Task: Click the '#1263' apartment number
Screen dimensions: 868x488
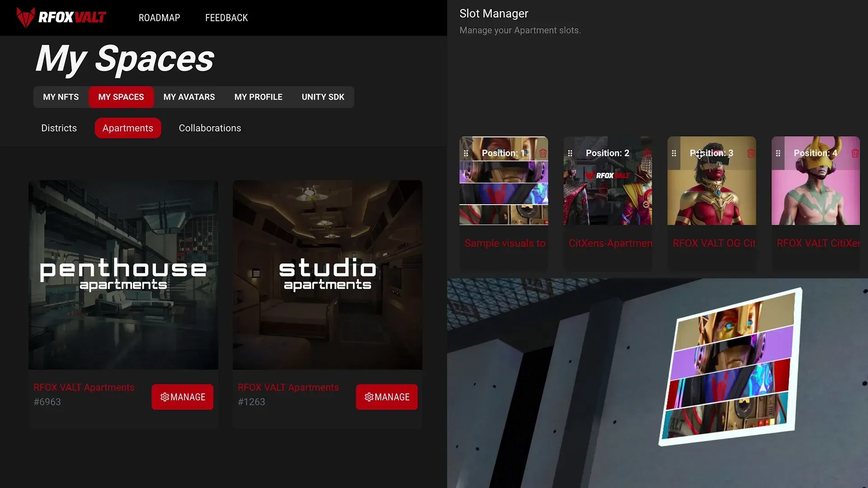Action: click(251, 402)
